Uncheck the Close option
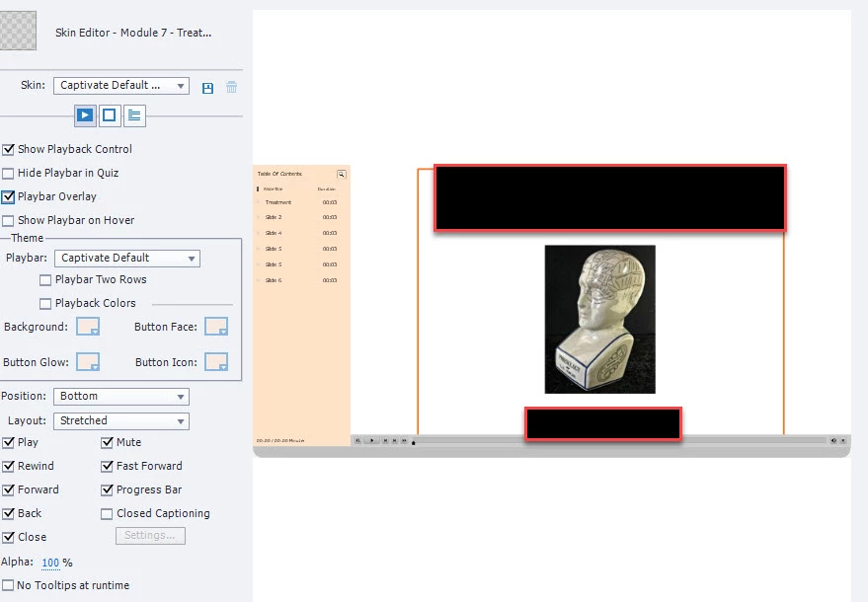868x602 pixels. click(x=8, y=537)
